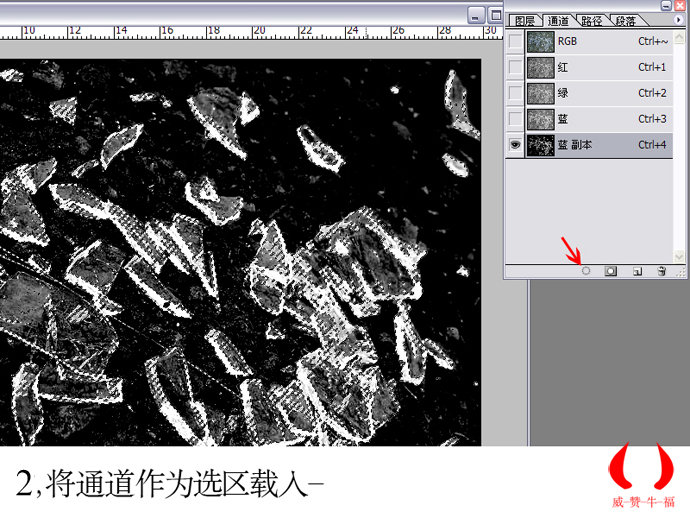Click the 红 channel name
Image resolution: width=690 pixels, height=518 pixels.
[563, 67]
